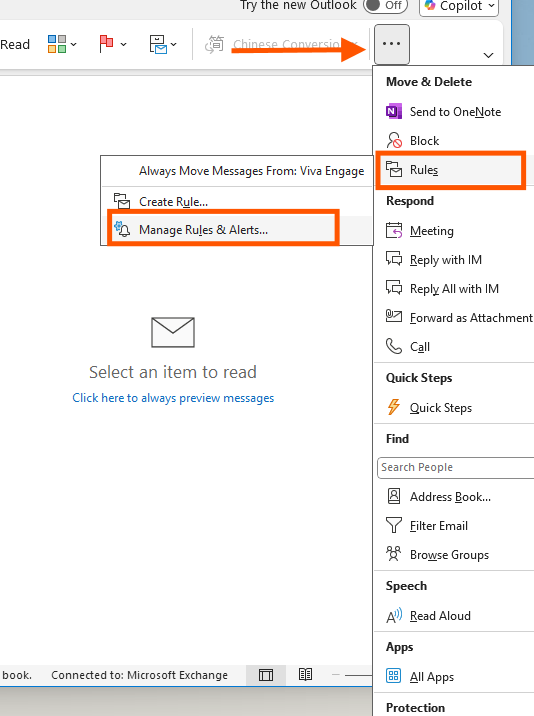Click the Read button in ribbon

pyautogui.click(x=15, y=44)
